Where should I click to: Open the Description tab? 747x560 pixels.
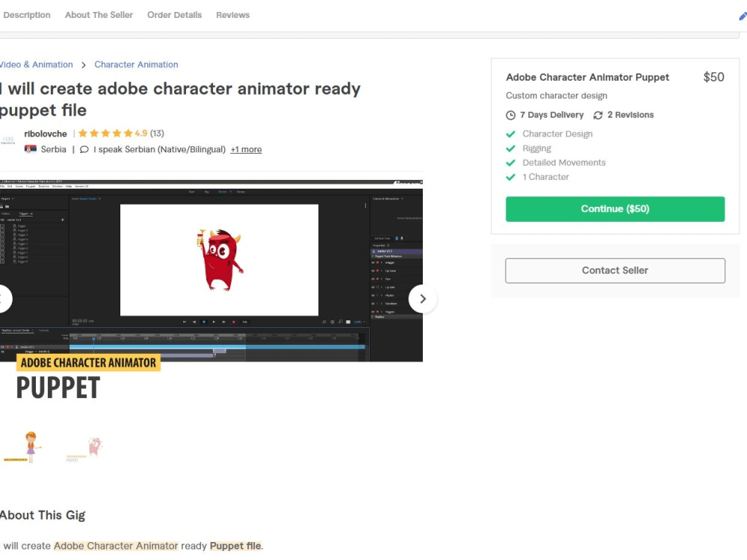26,15
